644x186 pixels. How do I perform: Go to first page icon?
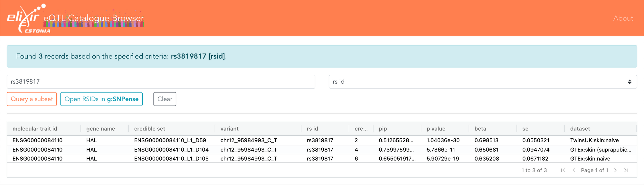(x=563, y=170)
